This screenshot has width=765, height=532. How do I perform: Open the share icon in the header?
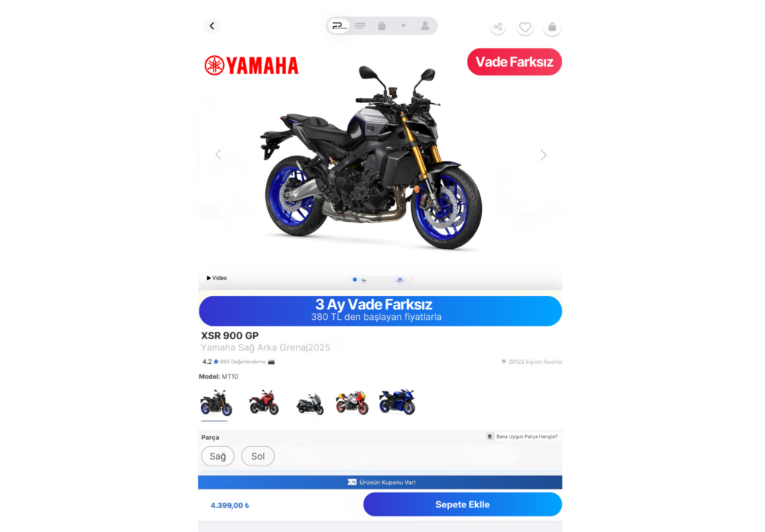click(x=498, y=27)
